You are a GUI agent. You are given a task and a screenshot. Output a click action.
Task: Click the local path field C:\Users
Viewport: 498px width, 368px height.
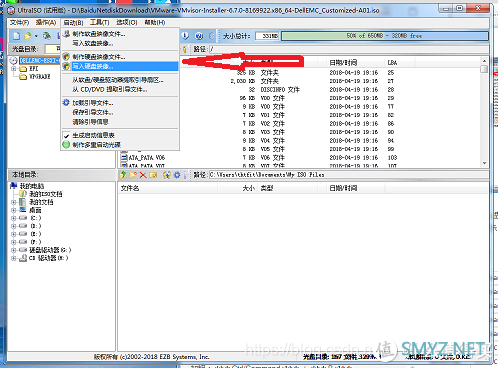pyautogui.click(x=348, y=175)
